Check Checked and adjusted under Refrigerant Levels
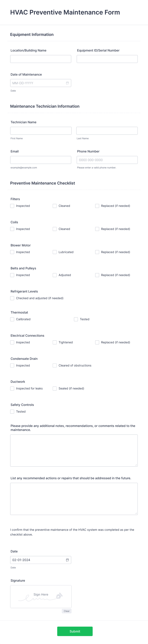The image size is (148, 644). 12,298
